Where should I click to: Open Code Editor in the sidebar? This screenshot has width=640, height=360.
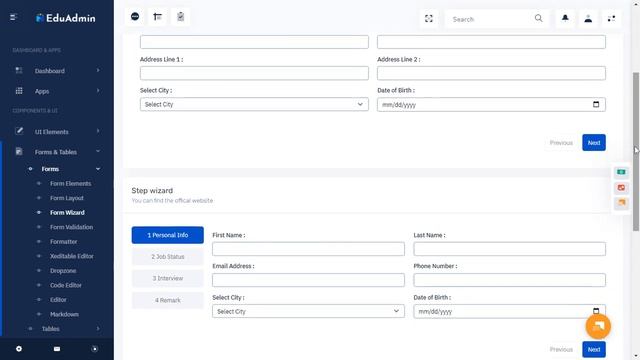coord(66,285)
